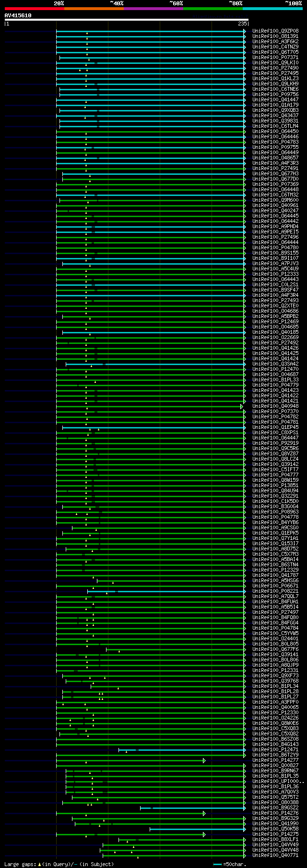
Task: Select the UniRef100_O48657 label
Action: 275,158
